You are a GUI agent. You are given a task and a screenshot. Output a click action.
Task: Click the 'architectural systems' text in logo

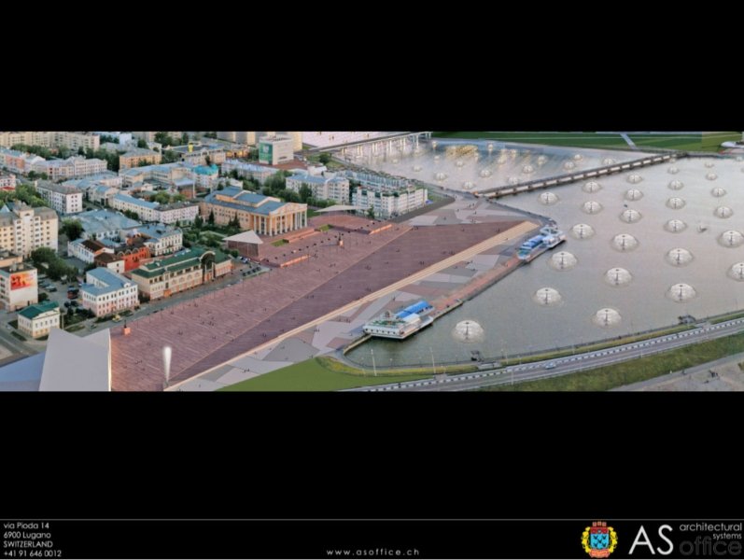click(709, 530)
